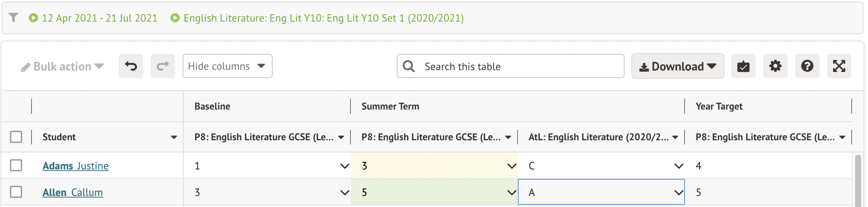
Task: Click the filter funnel icon
Action: [x=14, y=18]
